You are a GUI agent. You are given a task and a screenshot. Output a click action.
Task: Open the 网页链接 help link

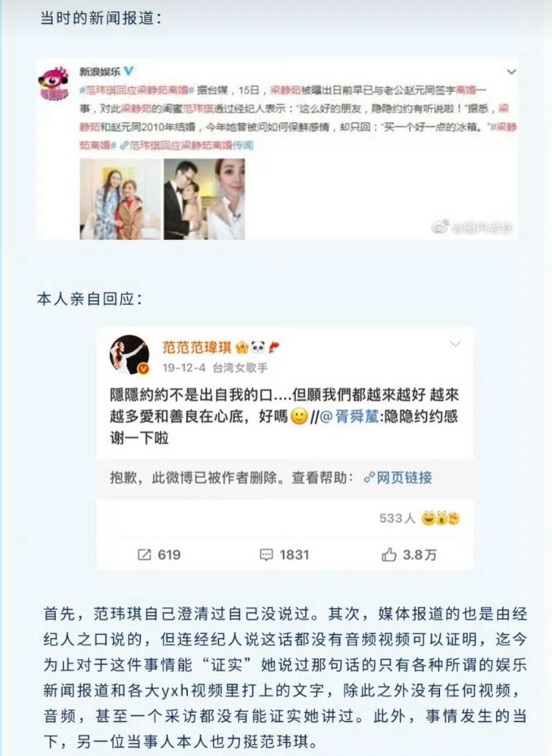point(398,477)
